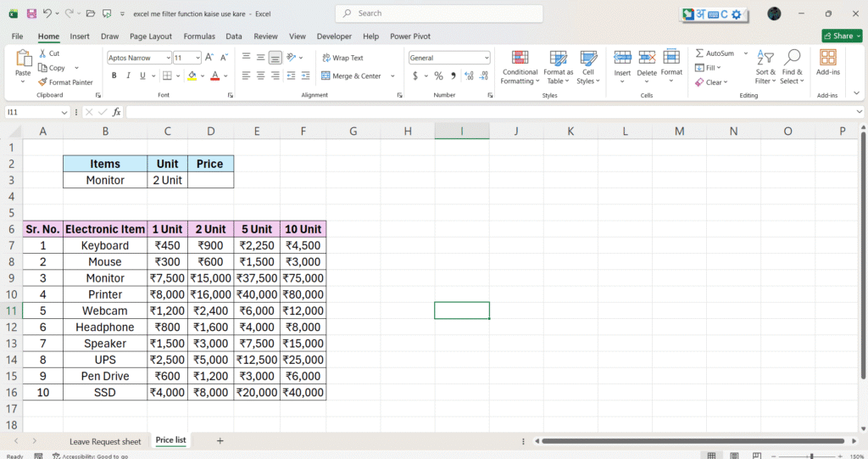Open the File menu tab
The height and width of the screenshot is (459, 868).
tap(17, 36)
